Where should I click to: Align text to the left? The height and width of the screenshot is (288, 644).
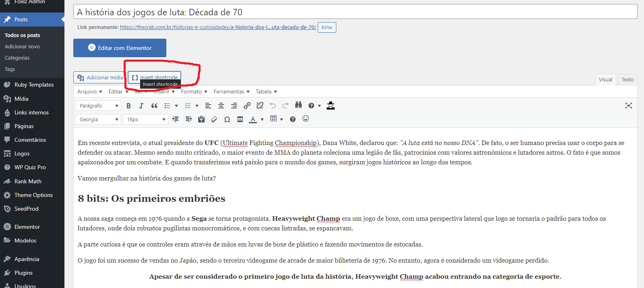pos(208,106)
